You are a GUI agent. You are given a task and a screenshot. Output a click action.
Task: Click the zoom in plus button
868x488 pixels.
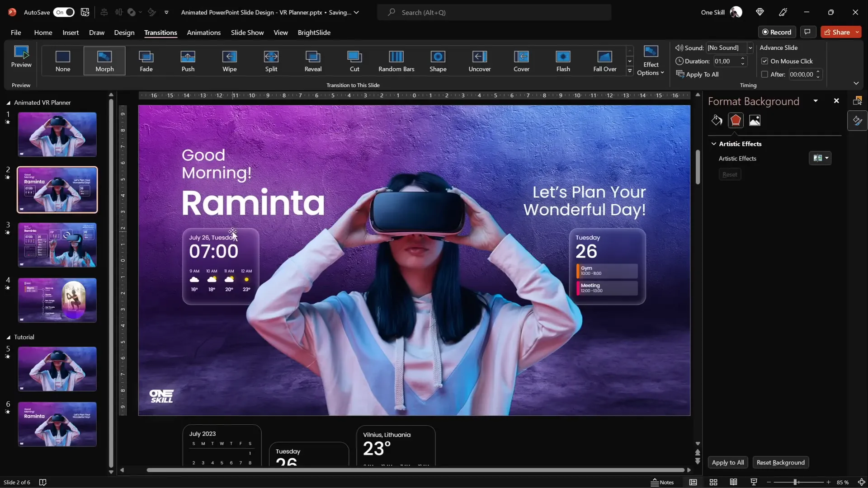tap(828, 482)
